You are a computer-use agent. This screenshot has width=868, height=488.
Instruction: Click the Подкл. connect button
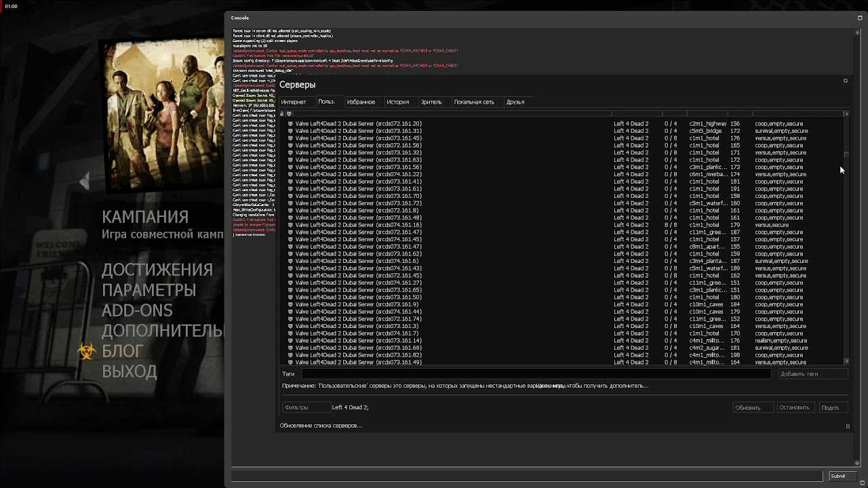[833, 407]
